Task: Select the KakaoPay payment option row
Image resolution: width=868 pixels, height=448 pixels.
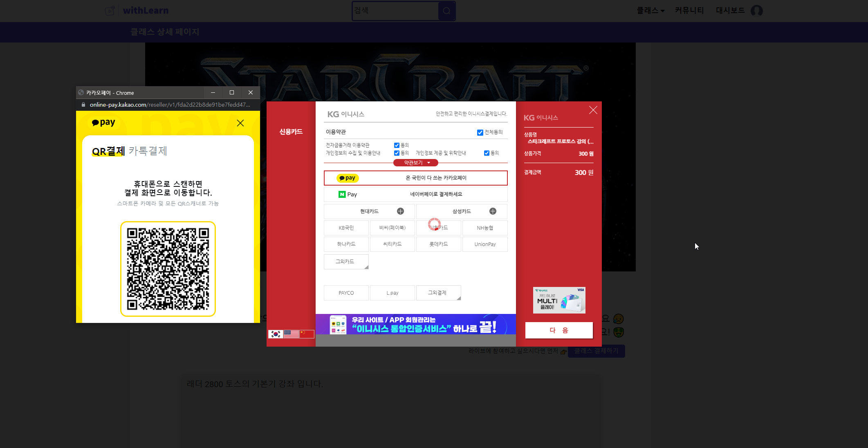Action: (x=415, y=178)
